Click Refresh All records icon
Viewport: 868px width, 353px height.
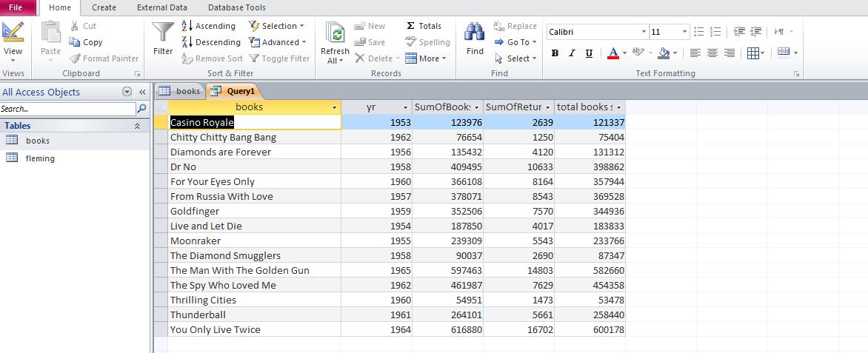click(335, 33)
